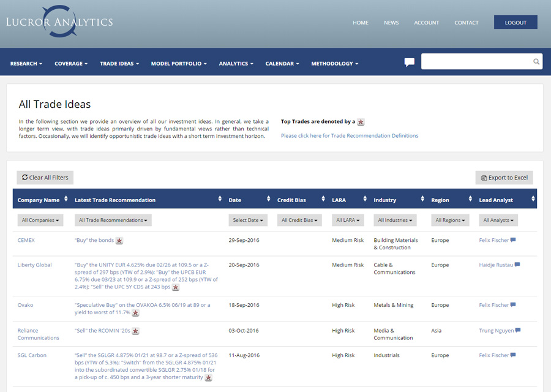Click the search magnifier icon

point(536,62)
